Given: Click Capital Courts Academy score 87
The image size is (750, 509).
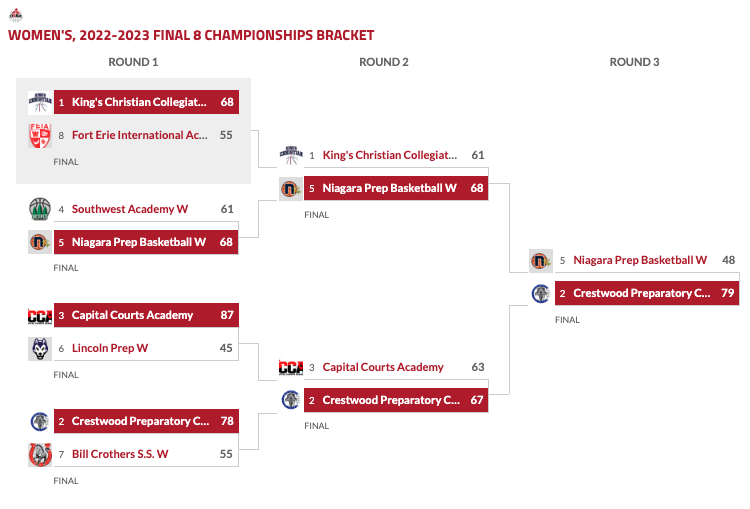Looking at the screenshot, I should point(227,315).
